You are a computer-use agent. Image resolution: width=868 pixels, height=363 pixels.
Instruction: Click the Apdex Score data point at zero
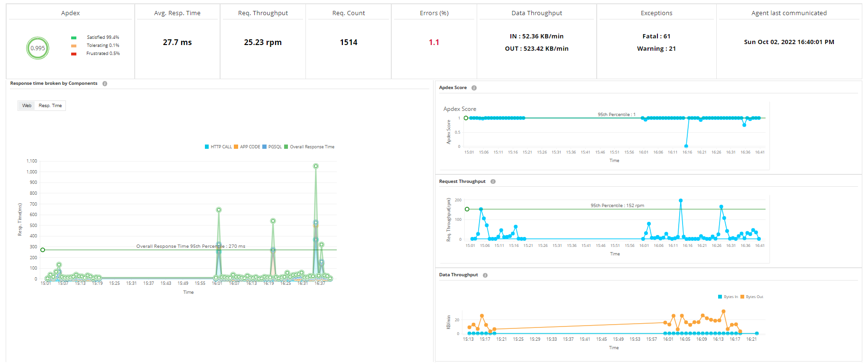686,146
